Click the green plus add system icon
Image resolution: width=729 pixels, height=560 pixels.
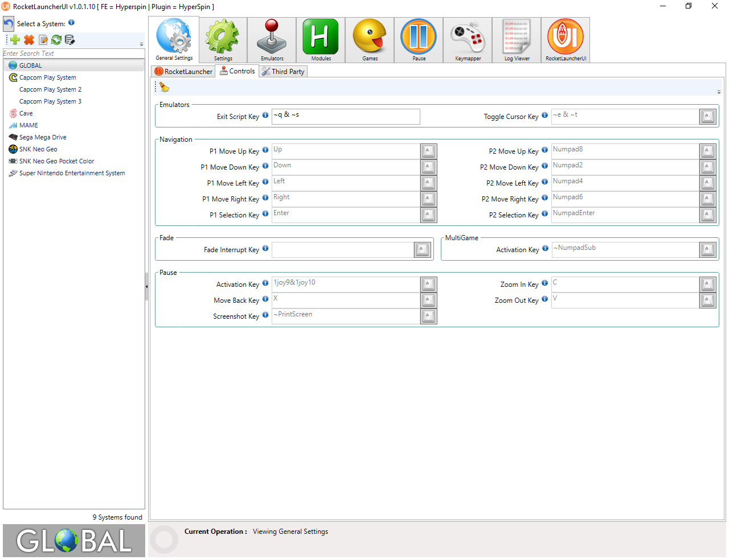(15, 40)
